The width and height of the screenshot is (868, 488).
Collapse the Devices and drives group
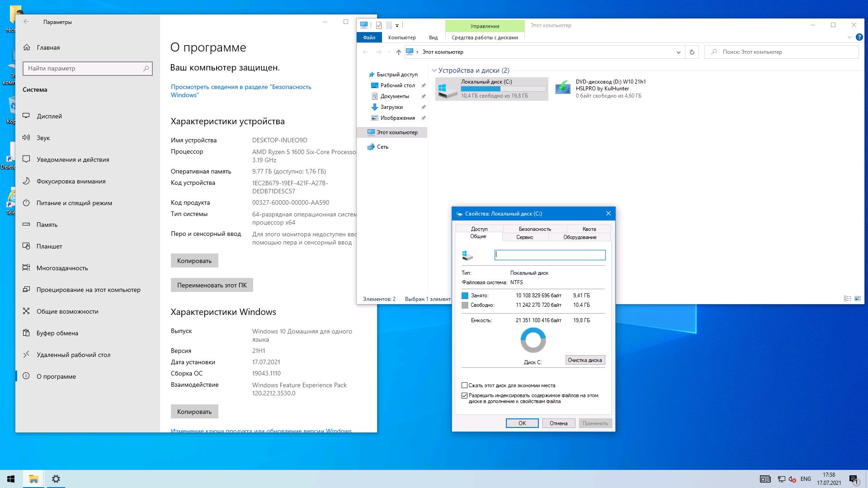point(434,70)
